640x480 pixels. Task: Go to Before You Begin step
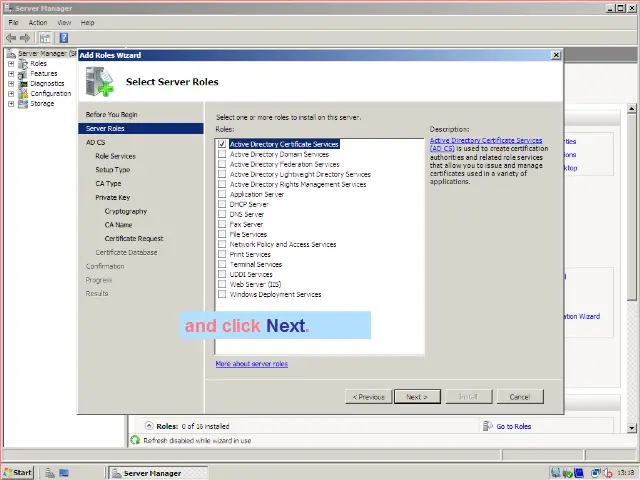click(x=111, y=115)
